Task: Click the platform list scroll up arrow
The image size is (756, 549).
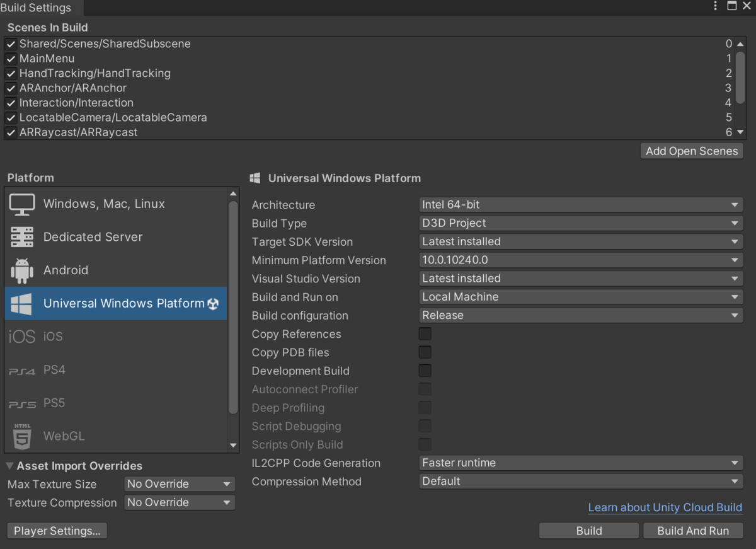Action: click(x=233, y=194)
